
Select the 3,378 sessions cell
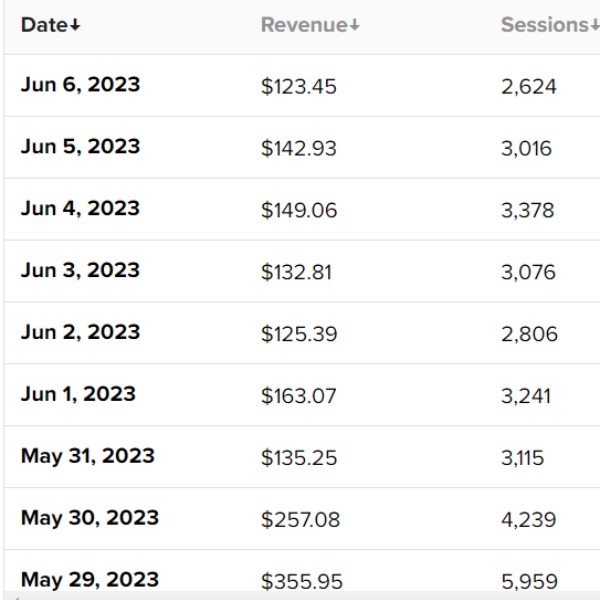(x=528, y=211)
